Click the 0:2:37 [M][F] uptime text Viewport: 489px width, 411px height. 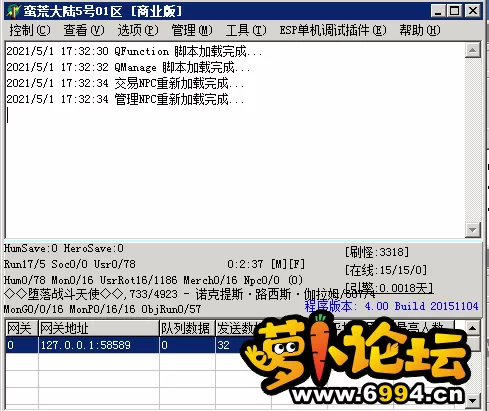pyautogui.click(x=266, y=264)
